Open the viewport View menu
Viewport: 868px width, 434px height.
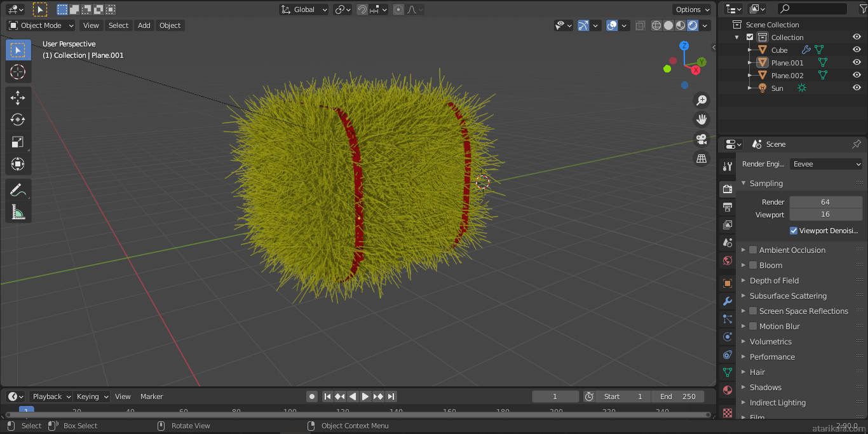(x=91, y=25)
